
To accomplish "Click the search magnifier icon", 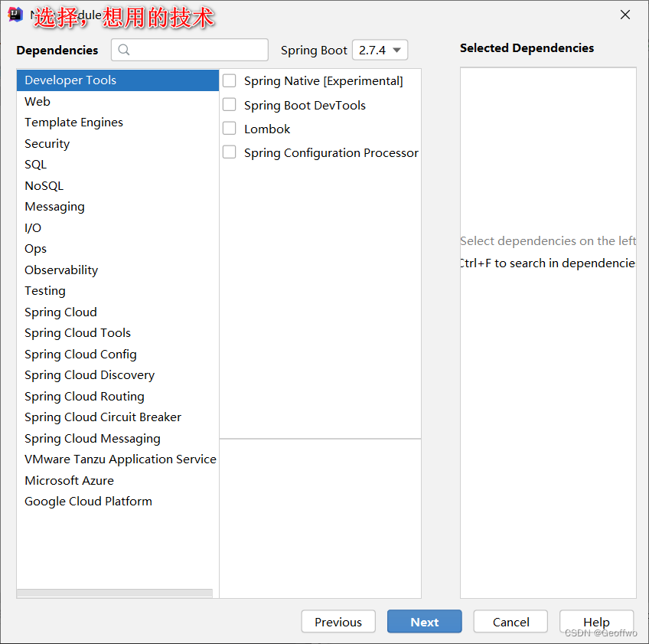I will 124,50.
